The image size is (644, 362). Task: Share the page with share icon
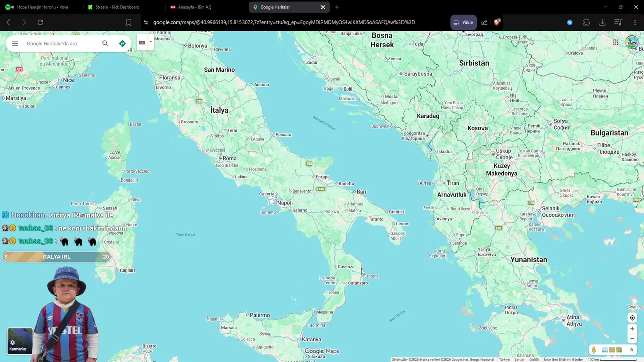[x=484, y=22]
